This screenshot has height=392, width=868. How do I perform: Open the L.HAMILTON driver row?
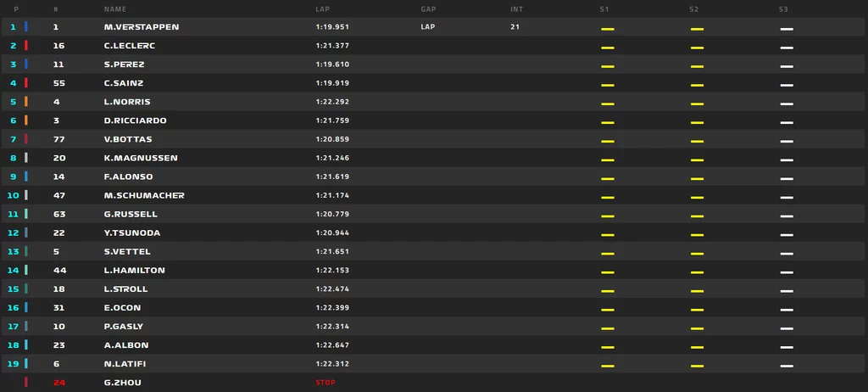[434, 270]
